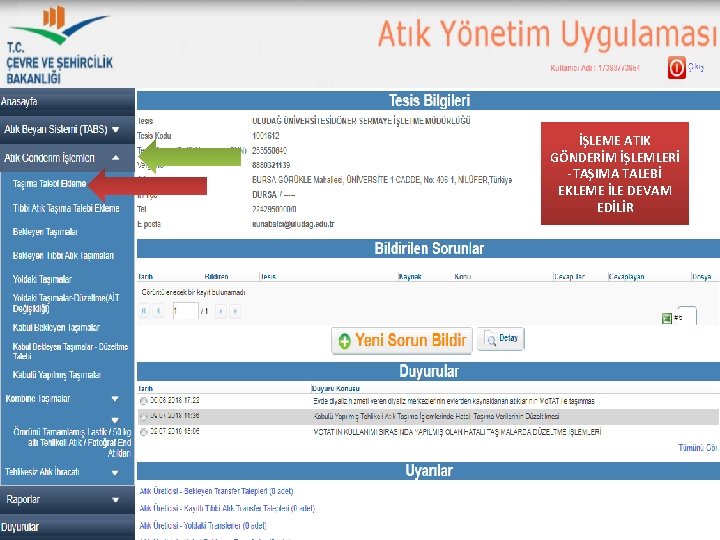
Task: Click Yeni Sorun Bildir button
Action: coord(402,340)
